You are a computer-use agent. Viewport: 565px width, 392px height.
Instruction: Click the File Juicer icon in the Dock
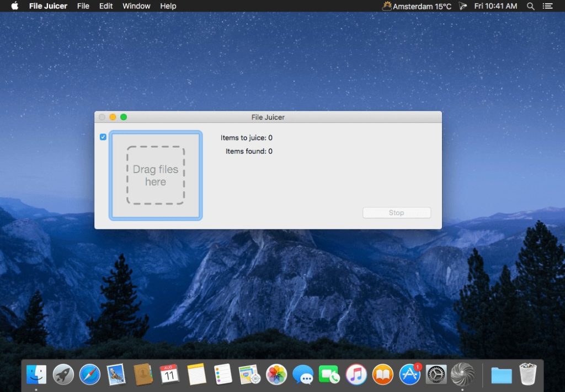[462, 375]
